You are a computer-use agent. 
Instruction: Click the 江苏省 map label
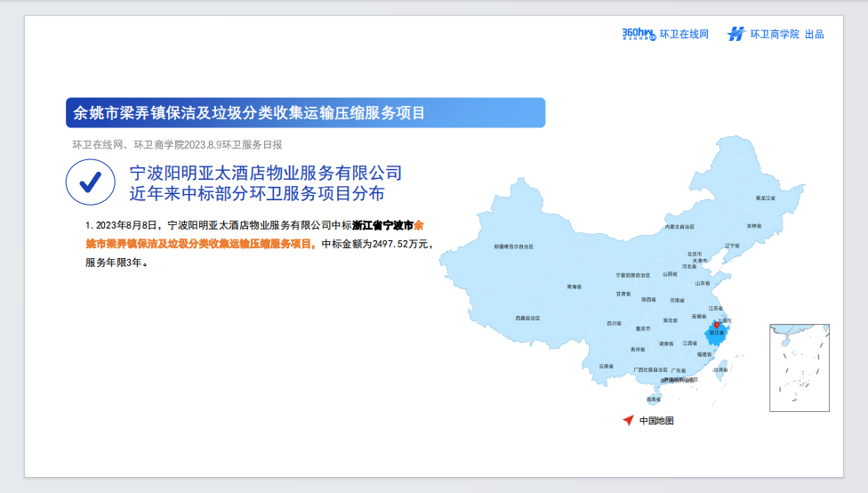715,308
